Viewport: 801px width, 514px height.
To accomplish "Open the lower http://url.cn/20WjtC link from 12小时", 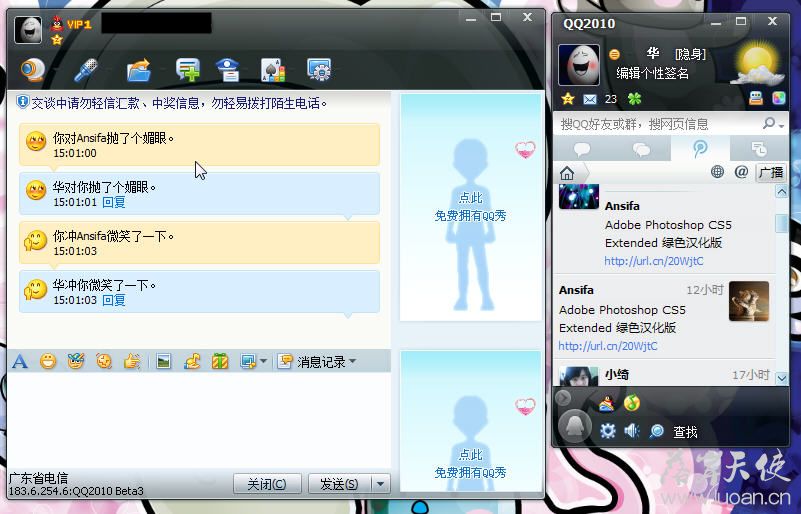I will [608, 346].
